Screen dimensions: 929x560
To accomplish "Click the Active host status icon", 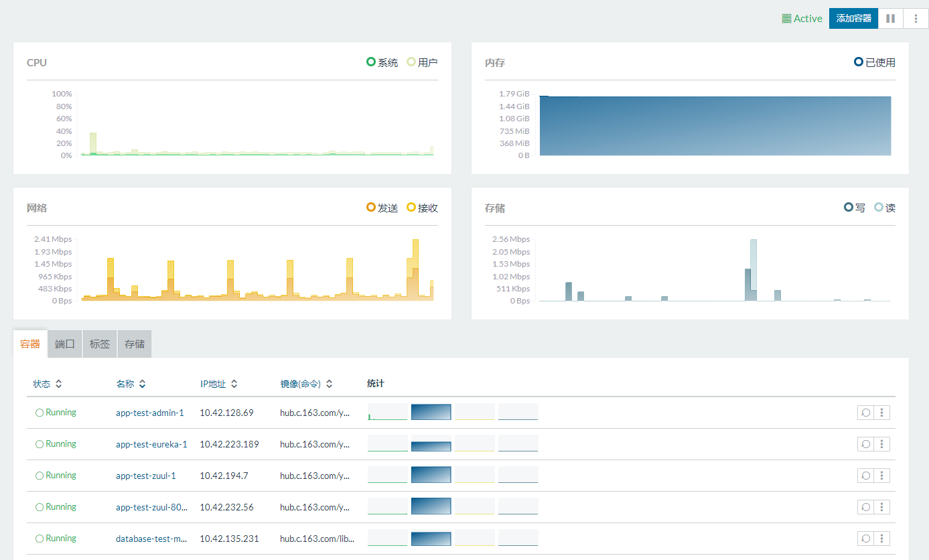I will coord(786,19).
